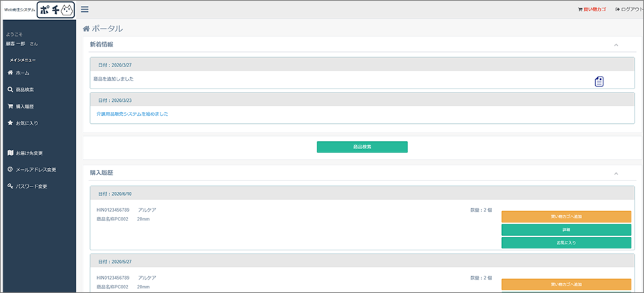Click the 日付：2020/5/27 purchase header
This screenshot has height=293, width=644.
(362, 261)
